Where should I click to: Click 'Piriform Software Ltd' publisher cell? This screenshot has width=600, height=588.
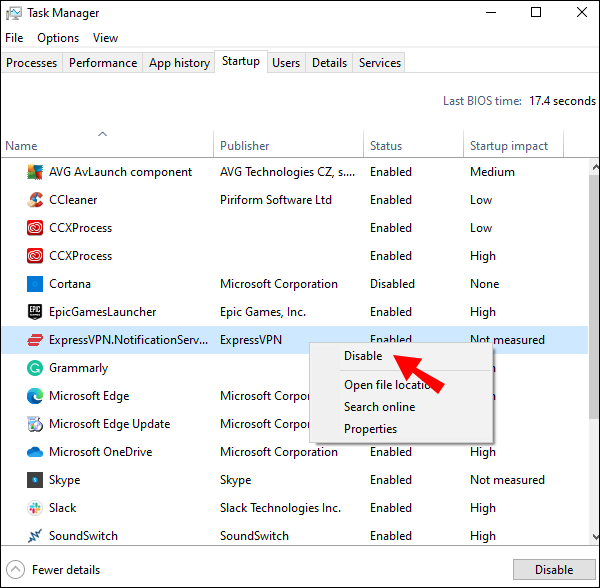[276, 200]
